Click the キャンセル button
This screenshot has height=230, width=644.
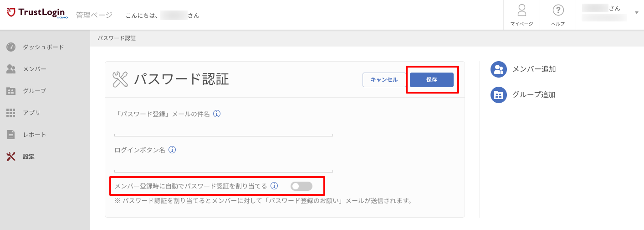(x=384, y=80)
